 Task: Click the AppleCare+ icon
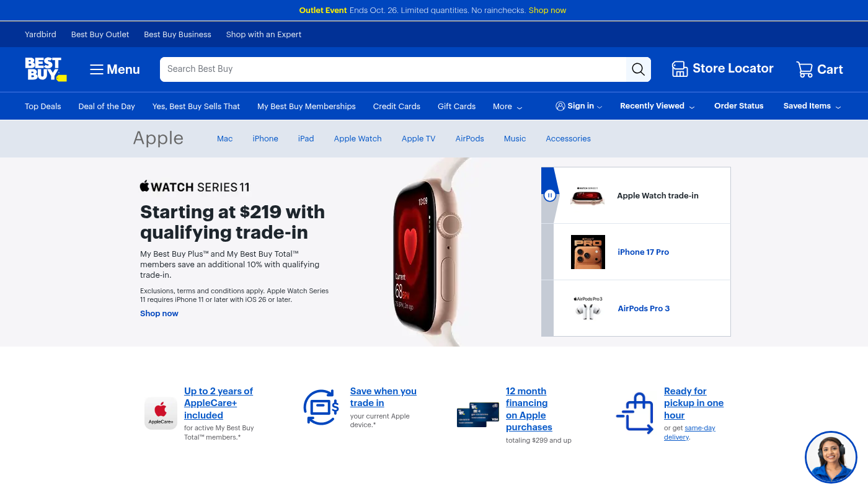(x=161, y=413)
